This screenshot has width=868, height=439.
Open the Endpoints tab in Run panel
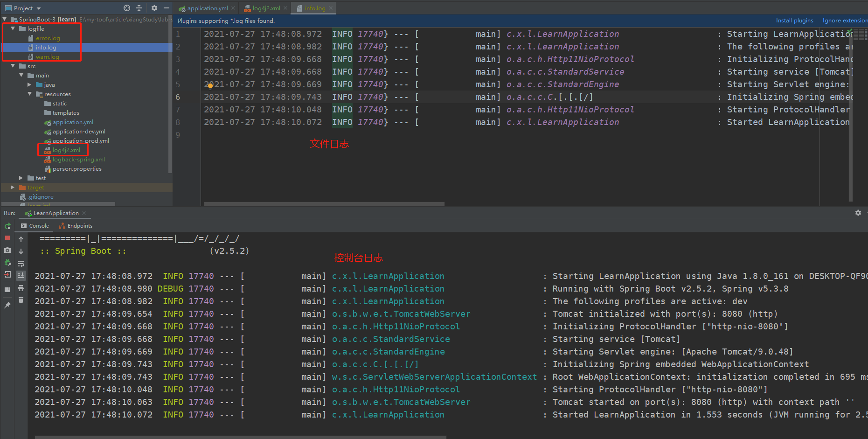point(76,226)
